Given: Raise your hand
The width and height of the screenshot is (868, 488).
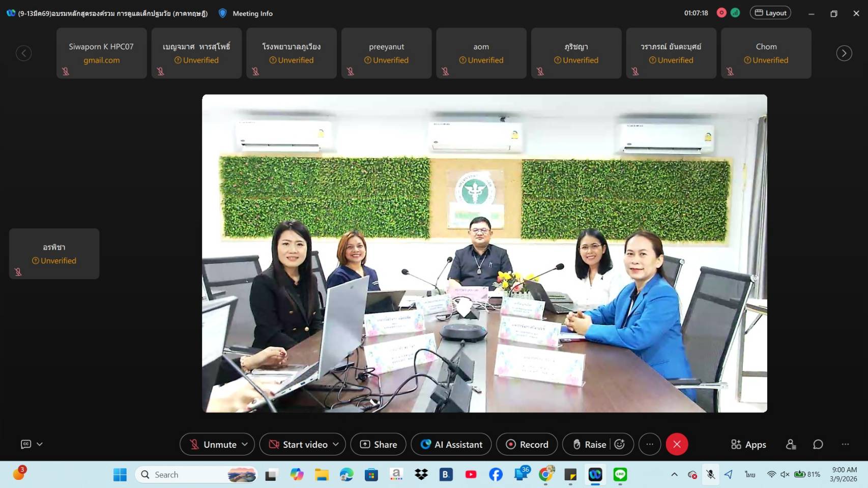Looking at the screenshot, I should tap(589, 444).
